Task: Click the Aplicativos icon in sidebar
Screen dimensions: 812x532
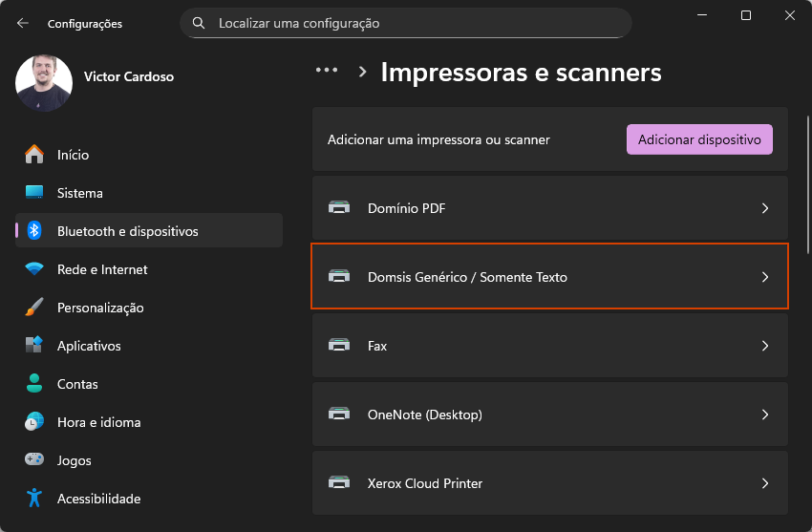Action: click(x=34, y=346)
